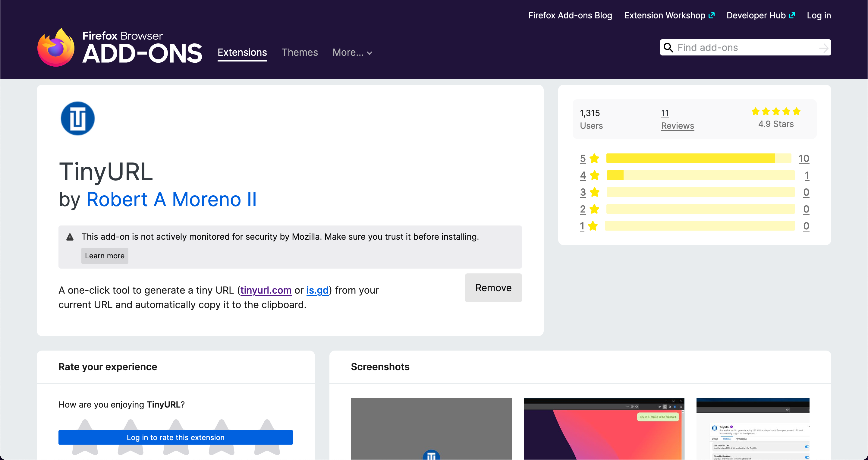868x460 pixels.
Task: Click the star icon in 2-star row
Action: 595,209
